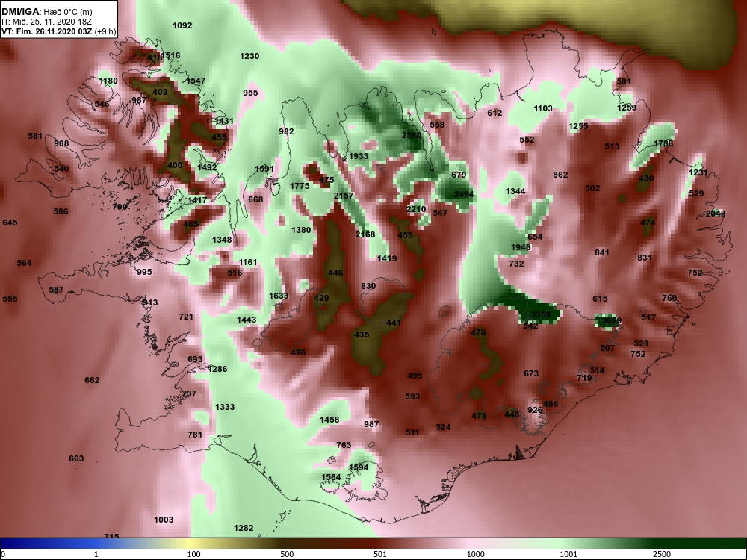Image resolution: width=747 pixels, height=560 pixels.
Task: Click the map value 862
Action: tap(560, 175)
